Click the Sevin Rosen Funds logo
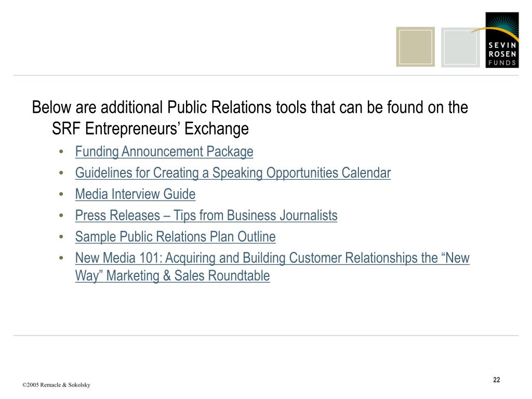Image resolution: width=532 pixels, height=399 pixels. (502, 40)
